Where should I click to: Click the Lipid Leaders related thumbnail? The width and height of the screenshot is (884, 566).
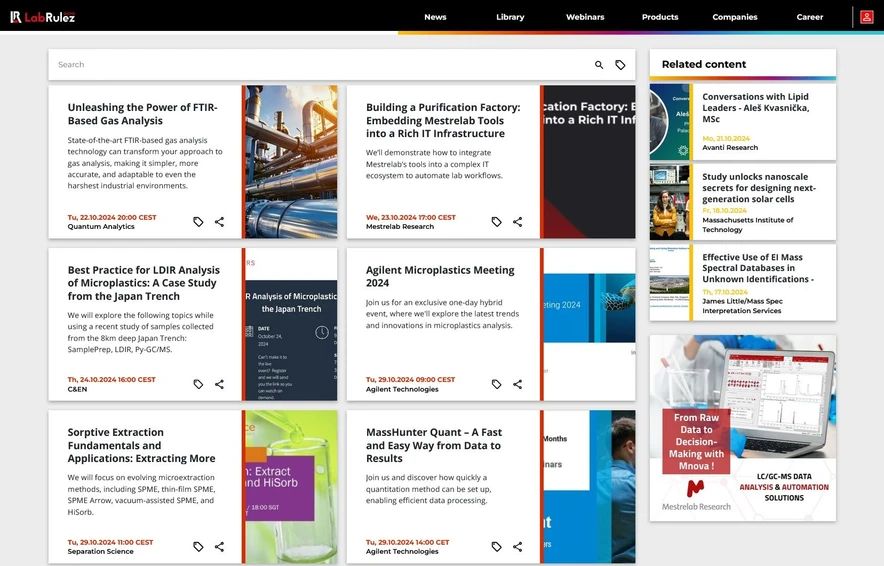click(669, 122)
